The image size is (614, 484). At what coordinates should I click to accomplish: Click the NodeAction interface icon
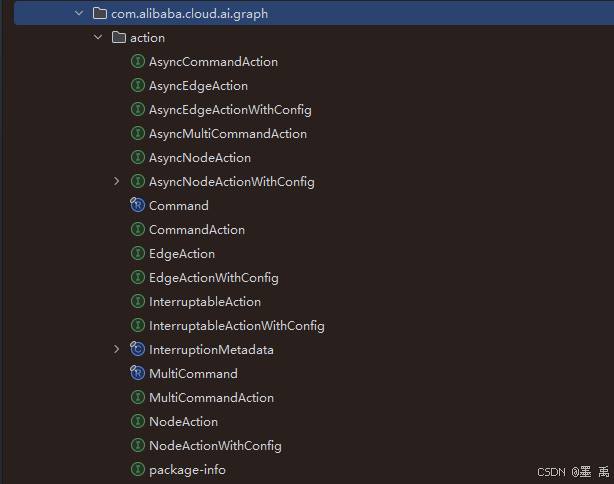click(138, 421)
